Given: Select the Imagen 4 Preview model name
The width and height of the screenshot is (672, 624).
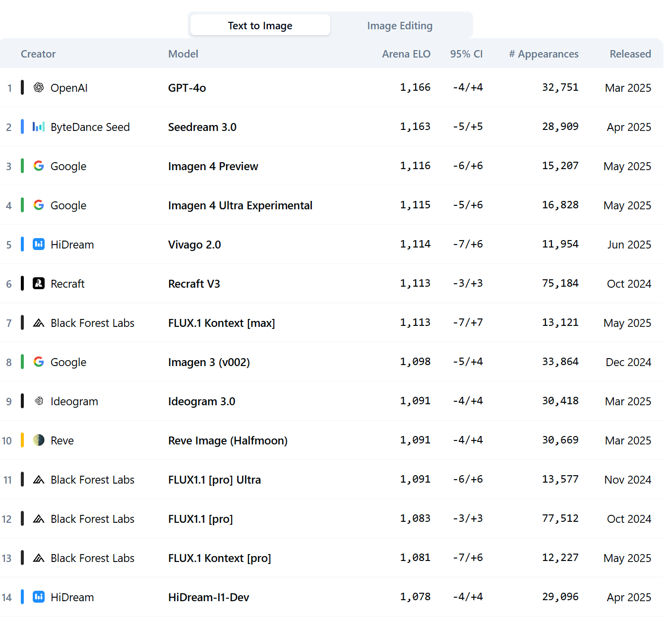Looking at the screenshot, I should 213,166.
